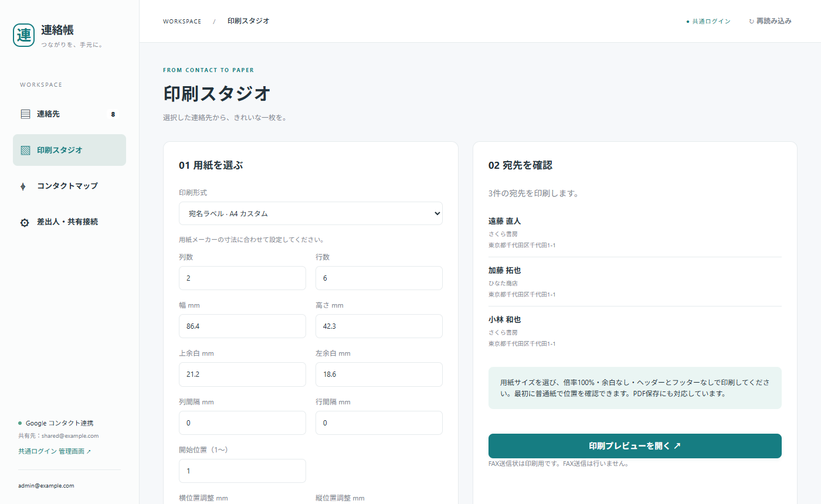
Task: Click the 行数 input field
Action: [379, 278]
